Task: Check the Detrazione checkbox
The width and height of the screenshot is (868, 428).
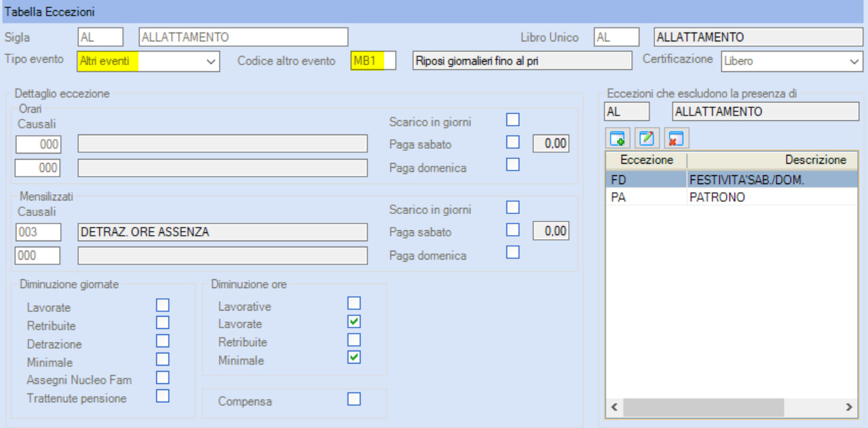Action: 163,341
